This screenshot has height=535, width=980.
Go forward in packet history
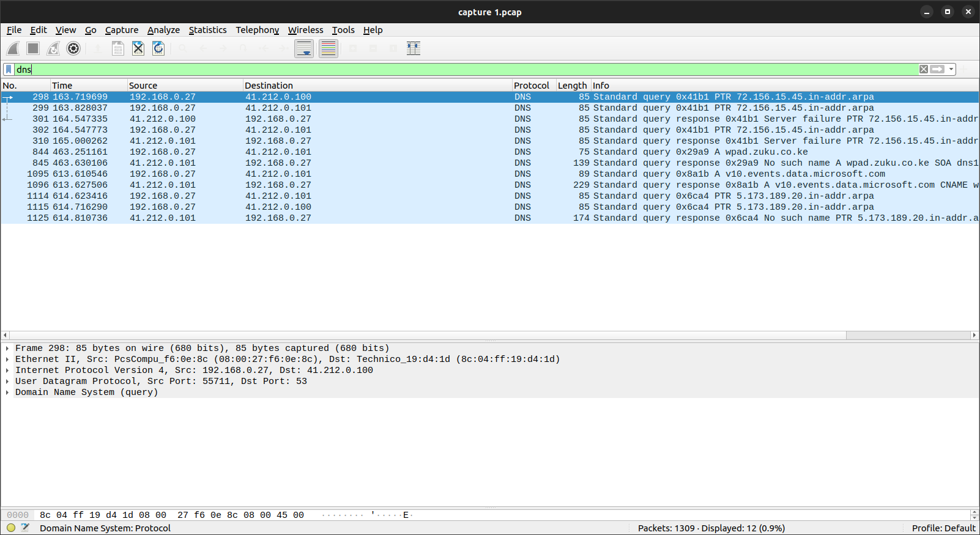(x=223, y=48)
